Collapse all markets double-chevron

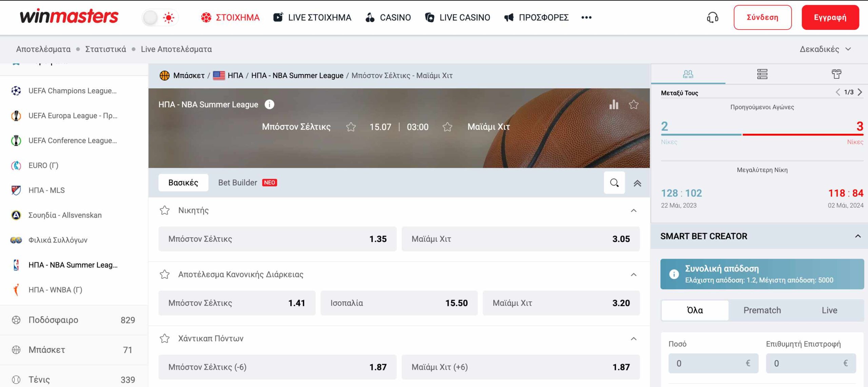pos(637,183)
